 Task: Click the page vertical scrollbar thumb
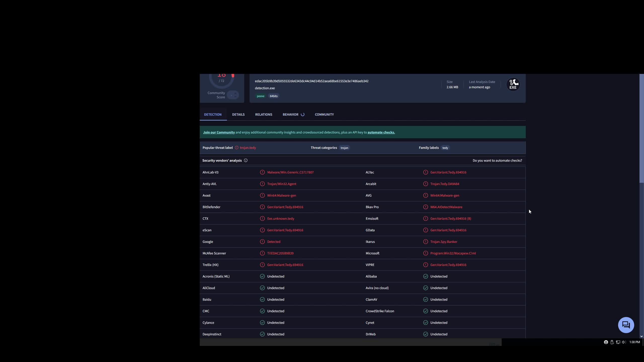[641, 128]
